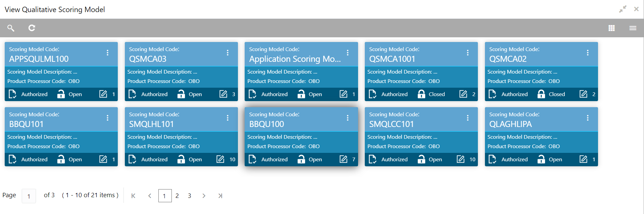The width and height of the screenshot is (644, 214).
Task: Click the BBQU101 scoring model code
Action: coord(26,124)
